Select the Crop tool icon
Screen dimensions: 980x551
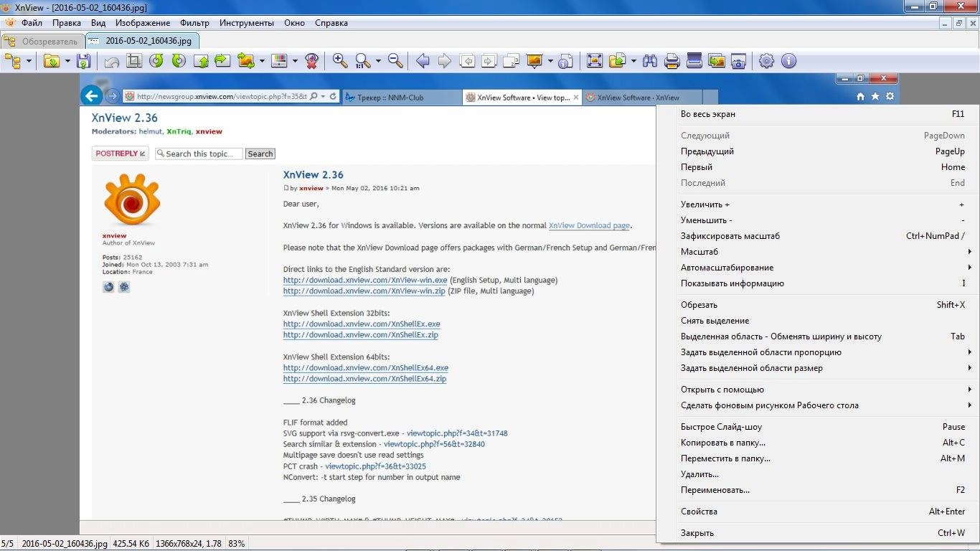134,62
